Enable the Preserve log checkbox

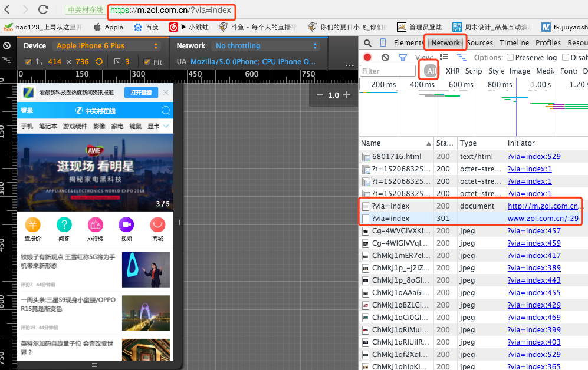[x=510, y=57]
